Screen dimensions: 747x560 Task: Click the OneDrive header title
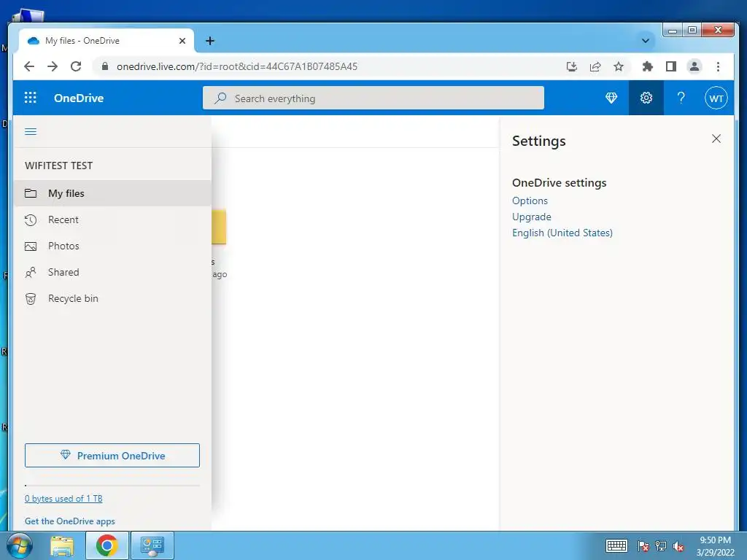pyautogui.click(x=79, y=98)
